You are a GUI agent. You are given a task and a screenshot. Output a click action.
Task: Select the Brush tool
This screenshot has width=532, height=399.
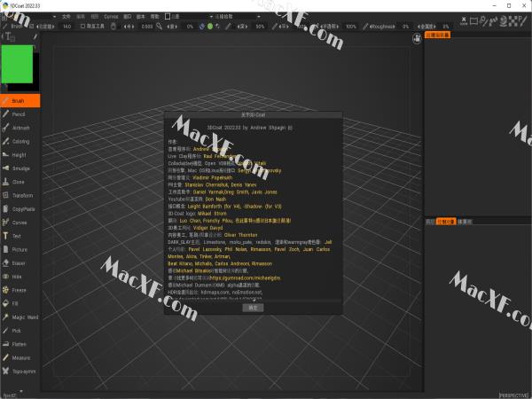tap(20, 101)
